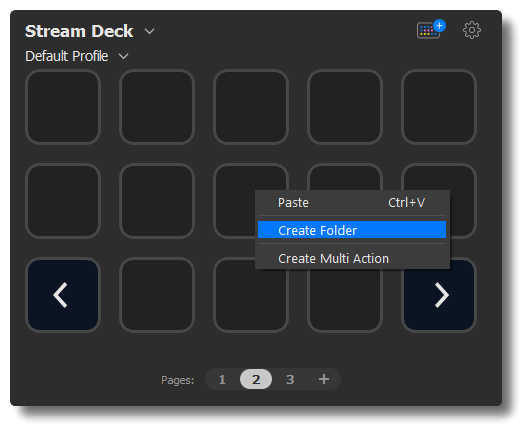Select the first key in the second row
This screenshot has height=426, width=522.
coord(63,201)
